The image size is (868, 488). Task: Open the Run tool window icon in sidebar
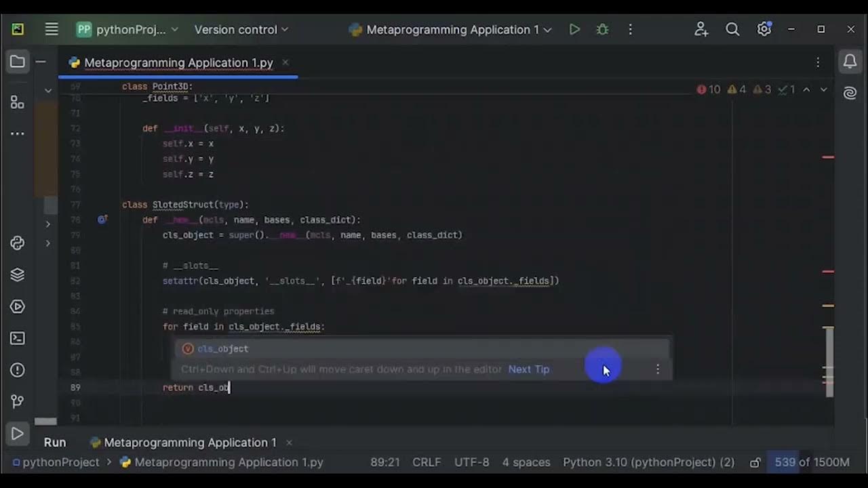point(18,434)
